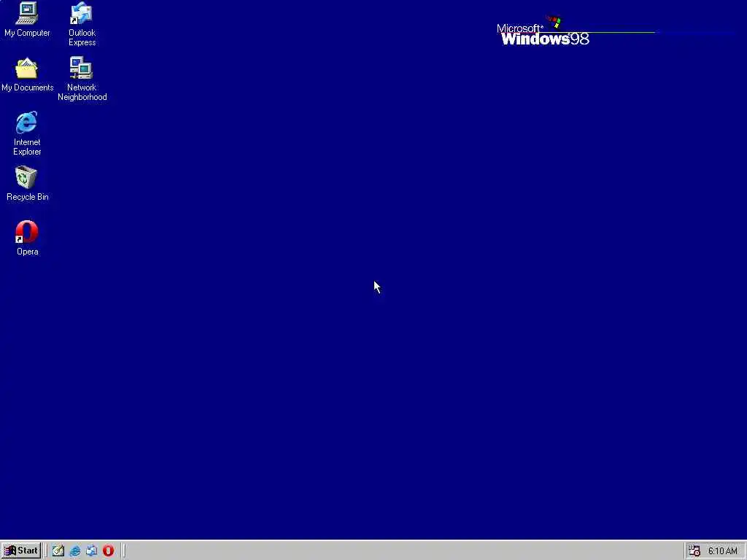Click the Task Scheduler tray icon
This screenshot has width=747, height=560.
694,551
